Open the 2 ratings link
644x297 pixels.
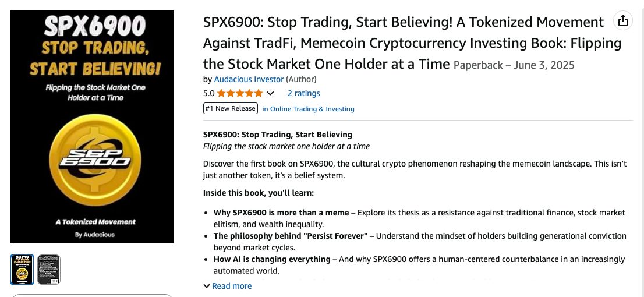pyautogui.click(x=303, y=93)
